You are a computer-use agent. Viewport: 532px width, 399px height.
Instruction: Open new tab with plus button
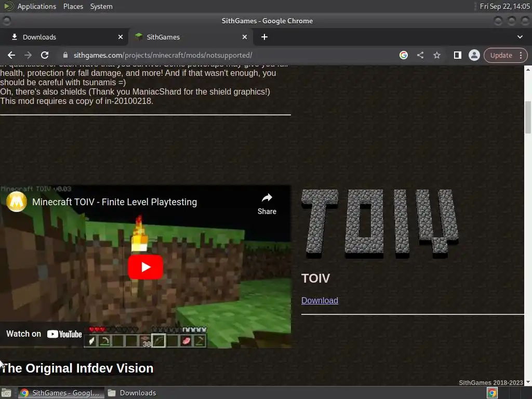pos(264,37)
